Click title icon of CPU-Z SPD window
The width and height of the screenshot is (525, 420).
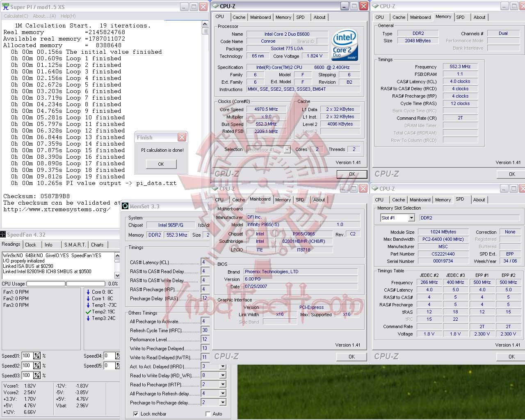coord(375,189)
